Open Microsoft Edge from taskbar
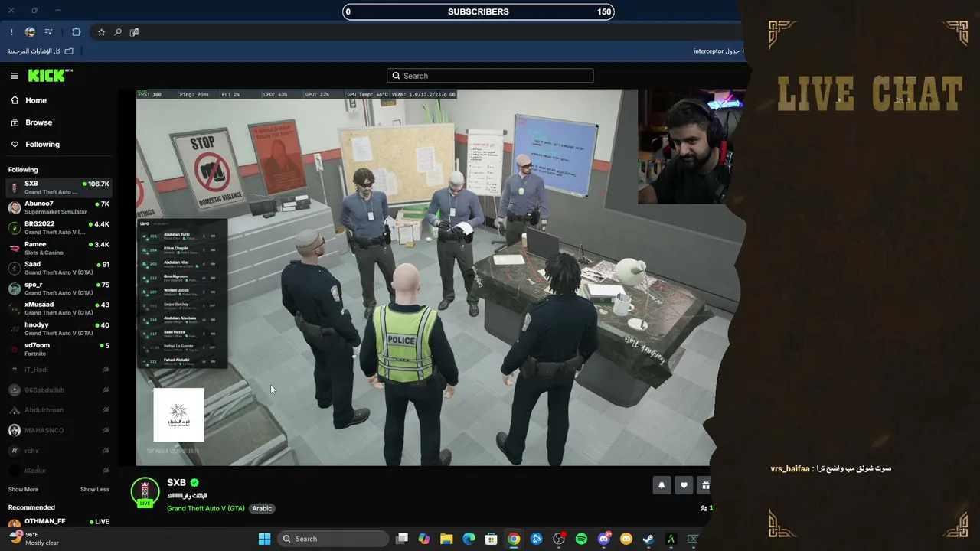 [469, 539]
